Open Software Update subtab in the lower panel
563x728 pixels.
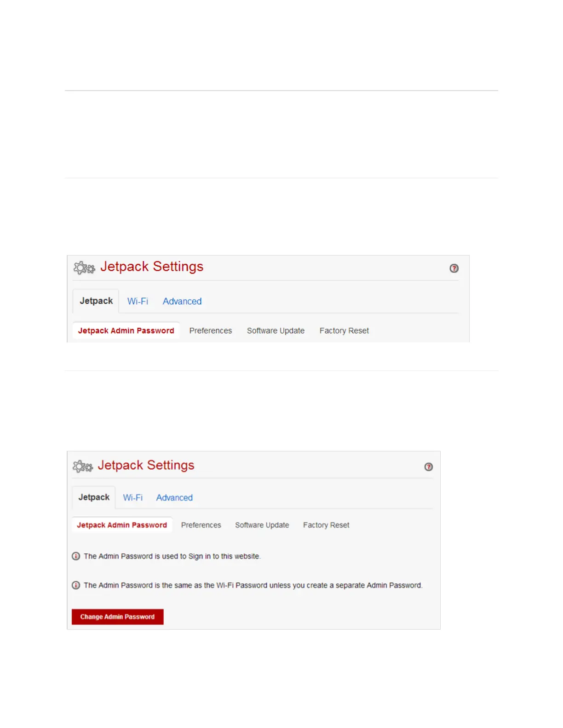[262, 525]
